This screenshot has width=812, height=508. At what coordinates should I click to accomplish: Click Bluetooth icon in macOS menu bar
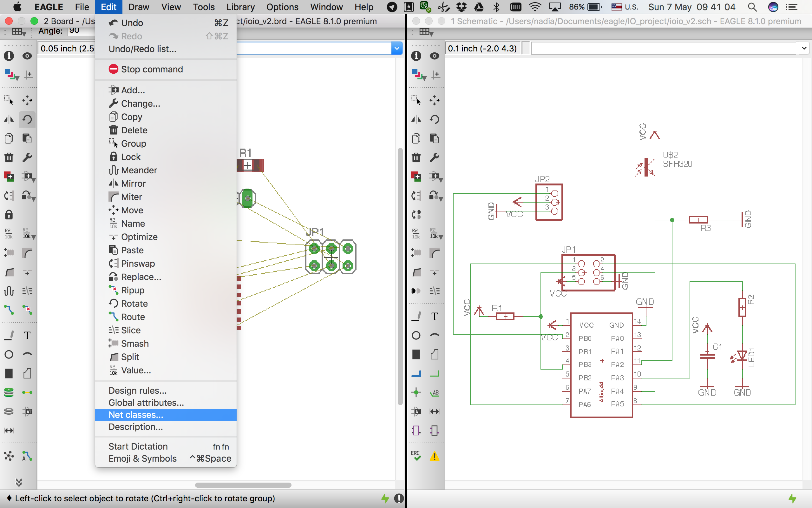[497, 7]
